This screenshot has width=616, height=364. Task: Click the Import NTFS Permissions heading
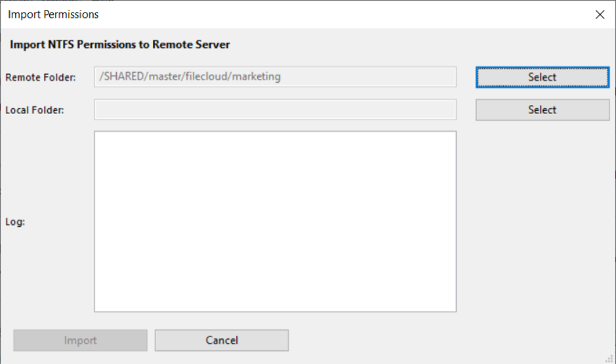coord(120,45)
